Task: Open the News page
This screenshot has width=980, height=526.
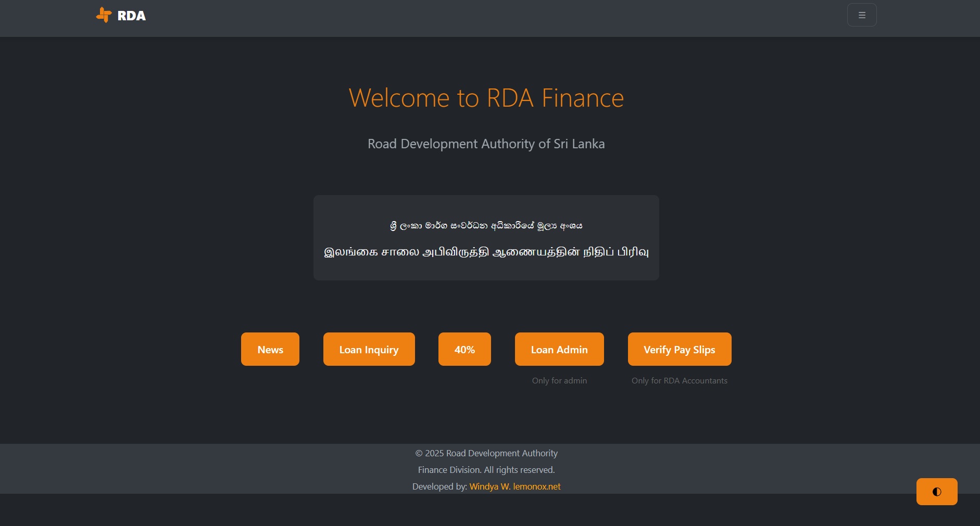Action: coord(270,349)
